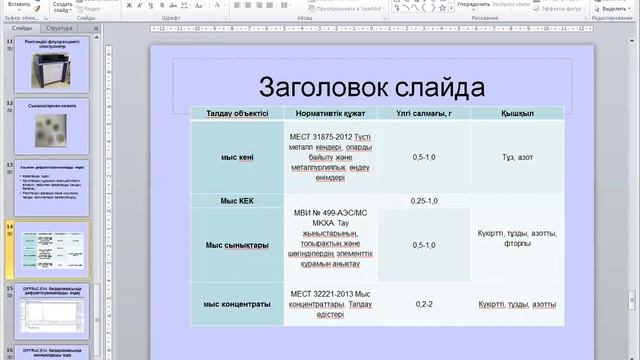Select slide 11 thumbnail
This screenshot has height=360, width=640.
[52, 64]
